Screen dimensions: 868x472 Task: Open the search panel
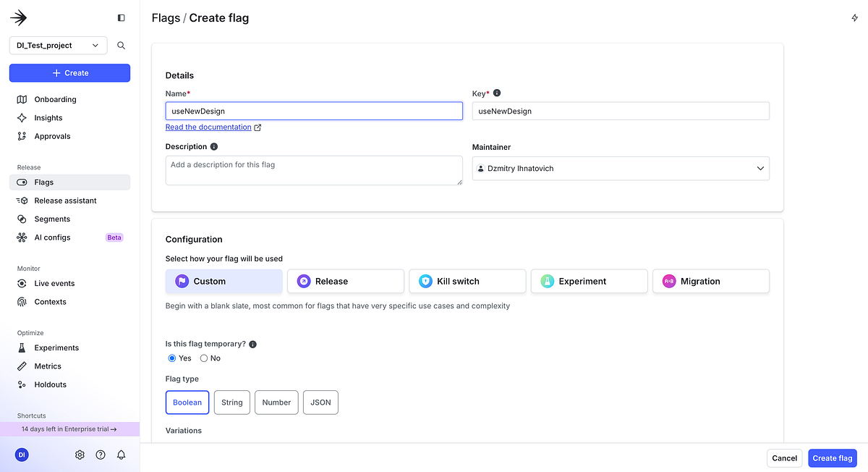click(121, 45)
